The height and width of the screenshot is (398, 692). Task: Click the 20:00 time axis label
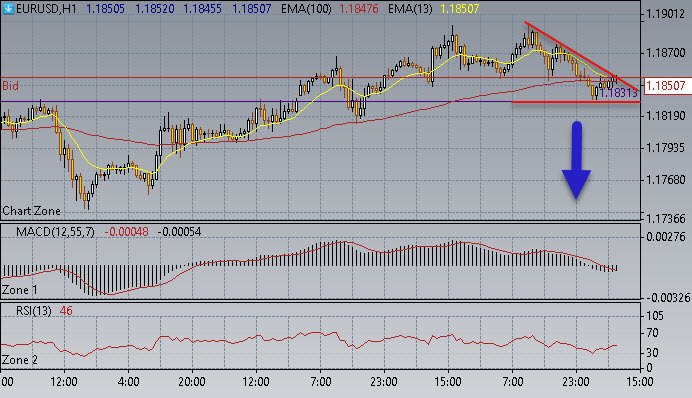coord(192,382)
